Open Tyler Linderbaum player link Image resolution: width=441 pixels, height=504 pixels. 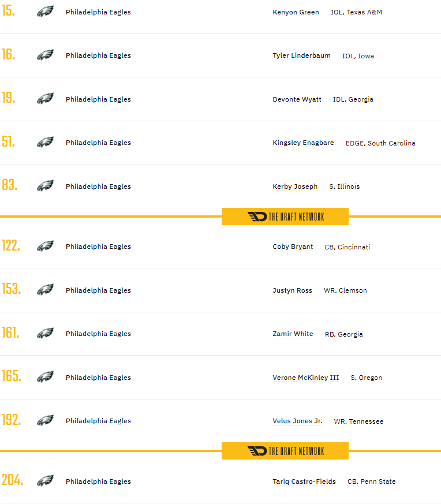click(x=301, y=55)
